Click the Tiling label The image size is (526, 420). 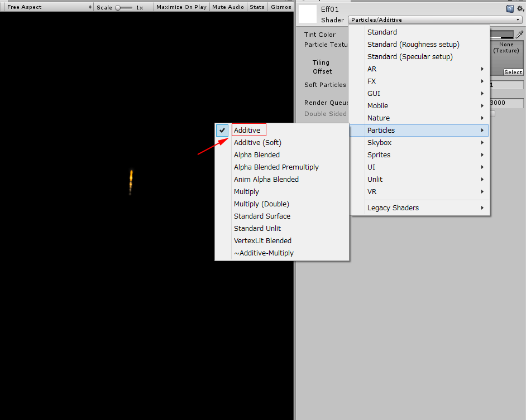[x=321, y=62]
